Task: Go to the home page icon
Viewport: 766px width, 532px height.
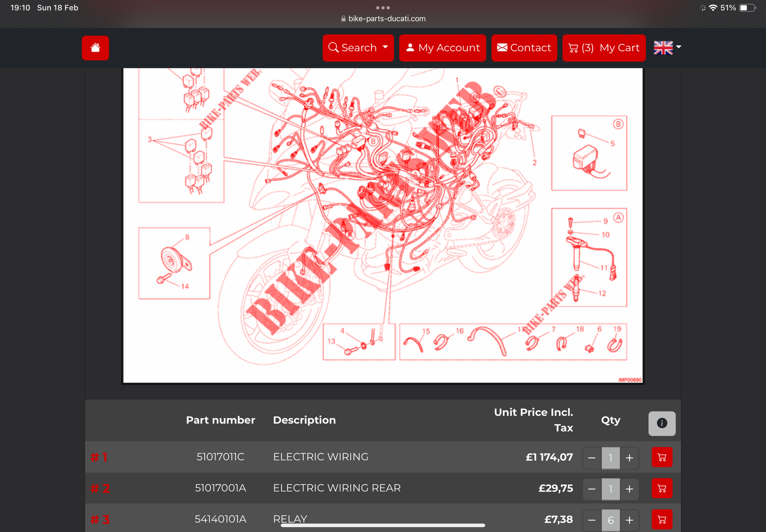Action: (x=95, y=48)
